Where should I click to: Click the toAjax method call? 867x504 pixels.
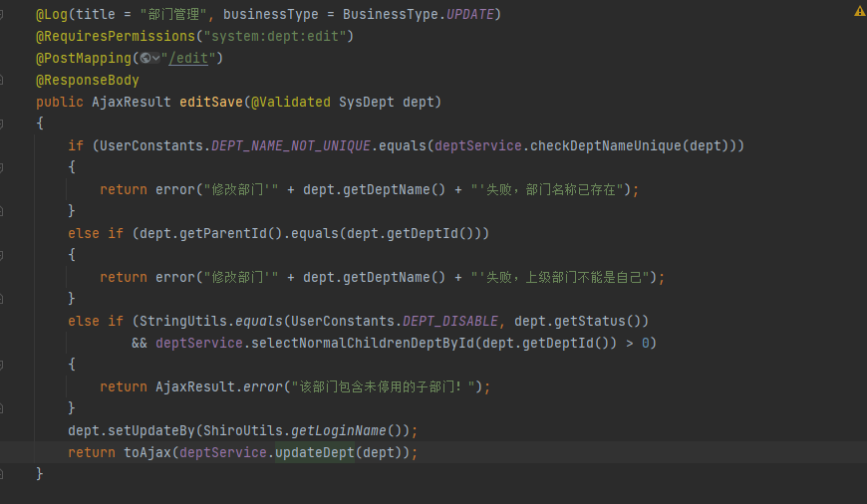[147, 452]
